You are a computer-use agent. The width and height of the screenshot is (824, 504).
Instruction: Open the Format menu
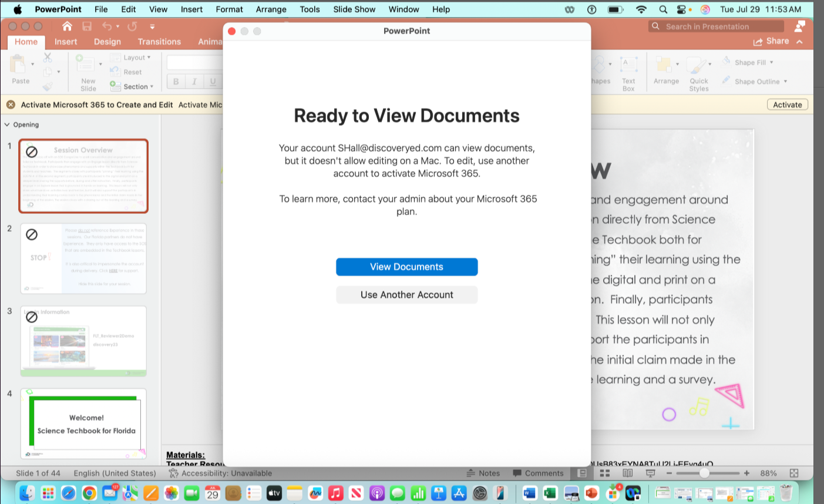click(x=229, y=9)
